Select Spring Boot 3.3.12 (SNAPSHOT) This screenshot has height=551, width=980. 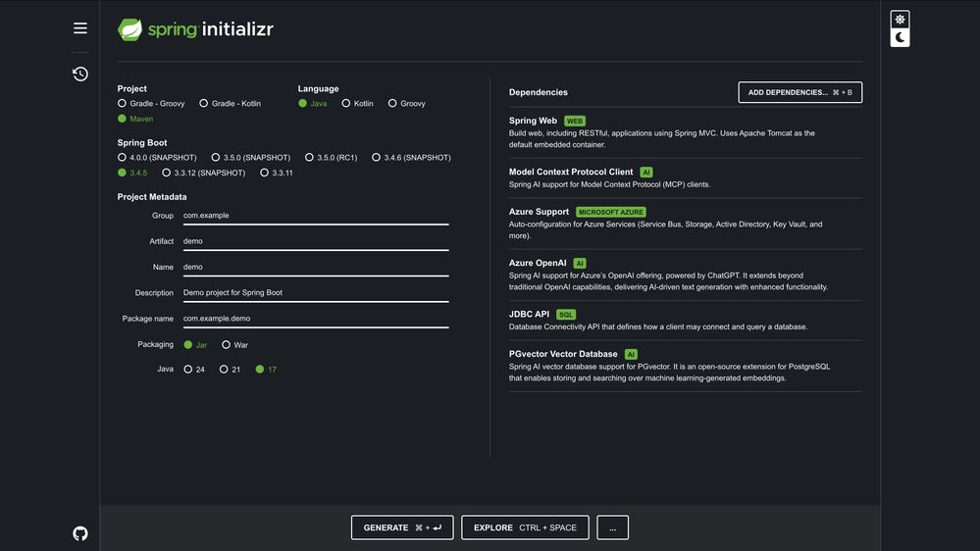pos(204,174)
